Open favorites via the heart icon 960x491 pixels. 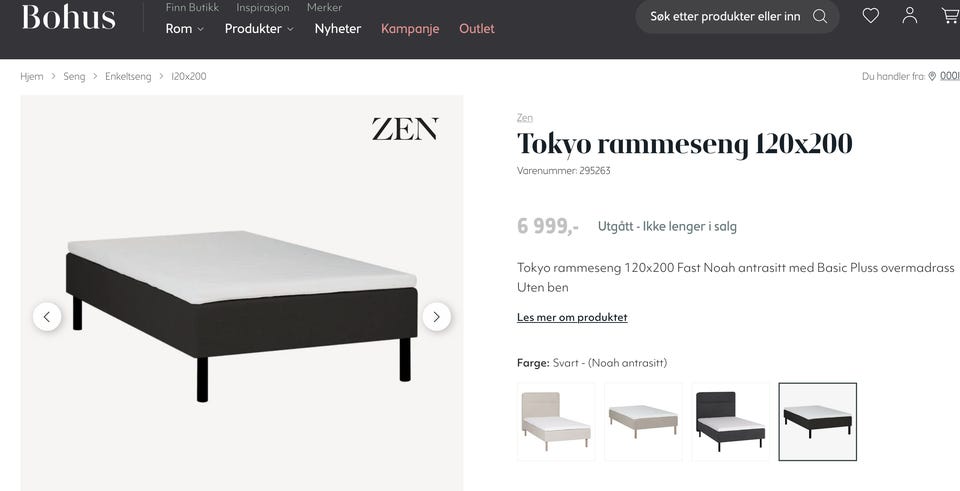(x=871, y=16)
